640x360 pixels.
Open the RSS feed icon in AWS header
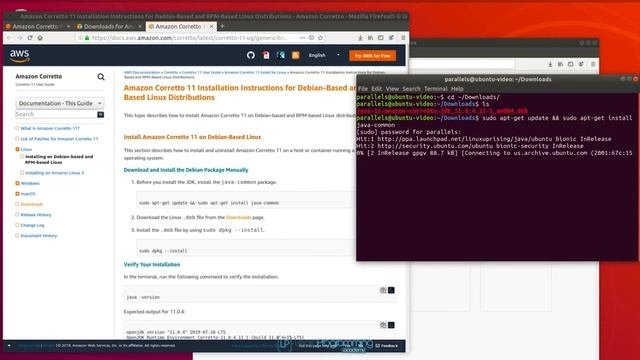click(x=296, y=55)
